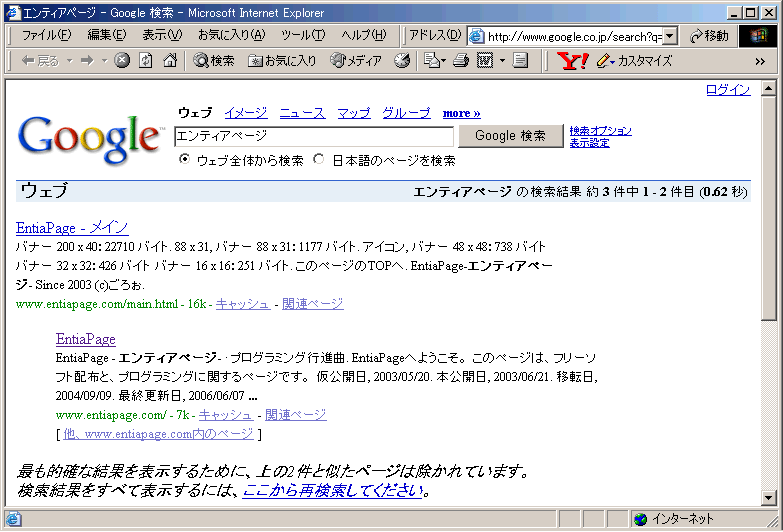Open the address bar dropdown arrow
The height and width of the screenshot is (532, 783).
670,36
